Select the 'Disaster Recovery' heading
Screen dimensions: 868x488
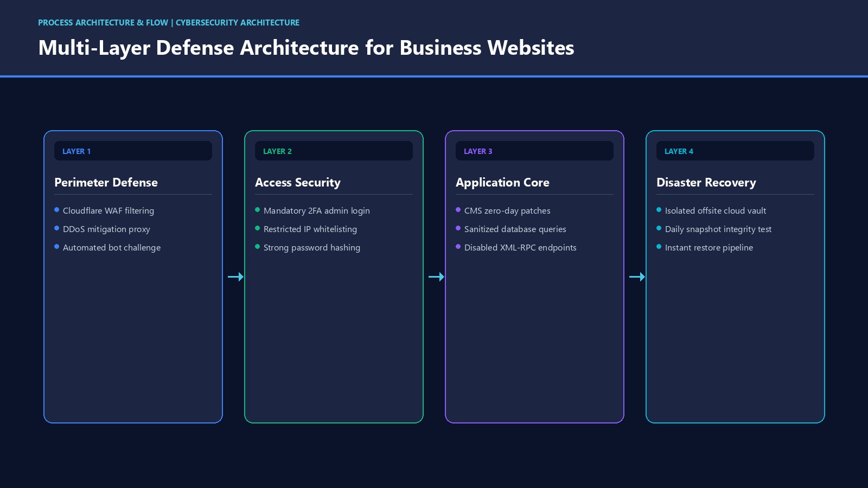point(706,183)
